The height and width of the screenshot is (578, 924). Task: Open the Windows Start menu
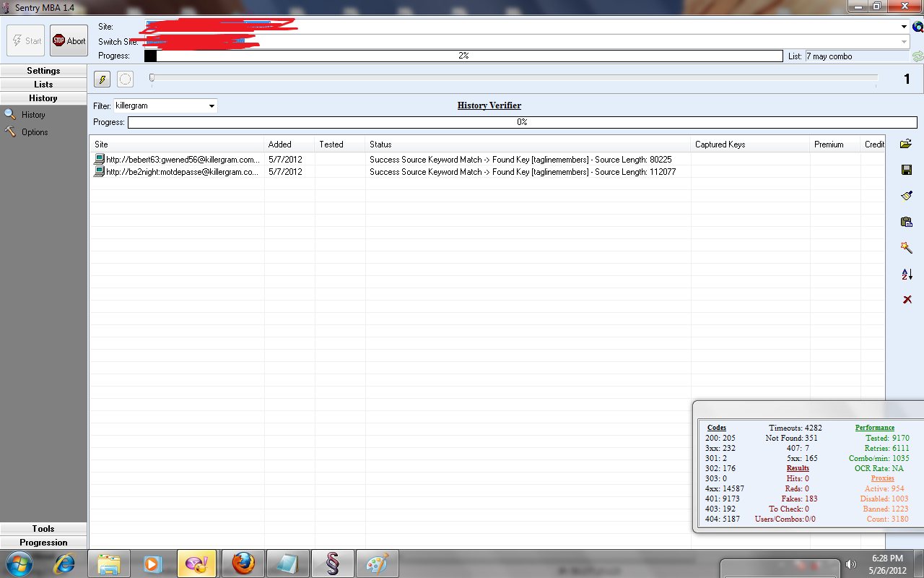19,564
